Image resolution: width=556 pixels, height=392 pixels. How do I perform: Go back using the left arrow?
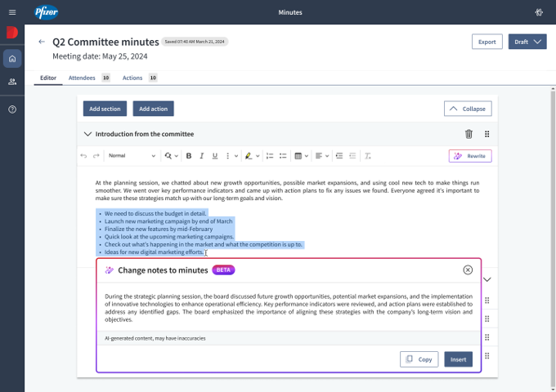click(42, 42)
